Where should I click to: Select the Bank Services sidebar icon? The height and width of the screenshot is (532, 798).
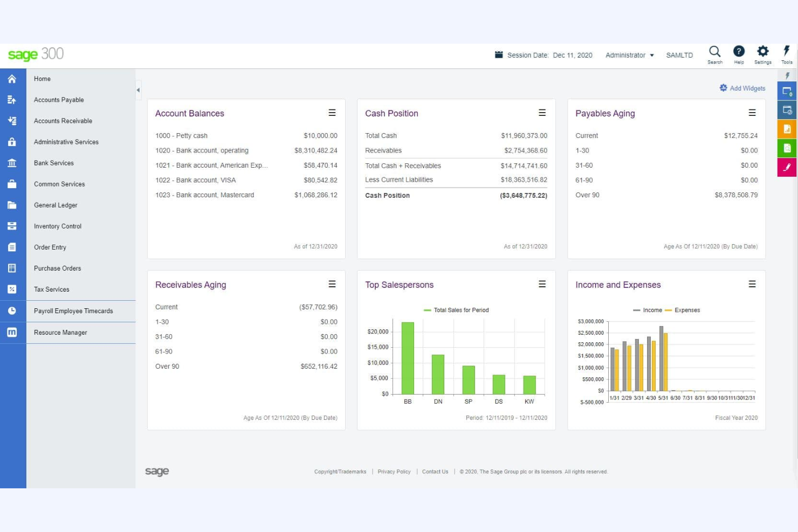[x=12, y=163]
